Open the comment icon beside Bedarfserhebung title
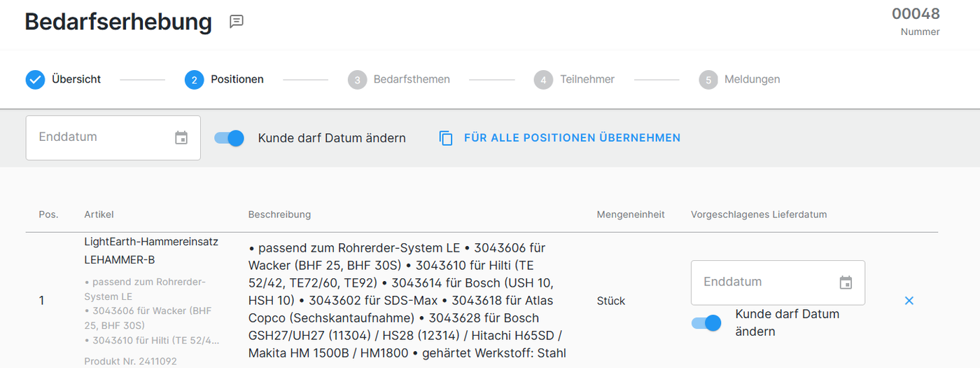The width and height of the screenshot is (980, 368). 237,22
